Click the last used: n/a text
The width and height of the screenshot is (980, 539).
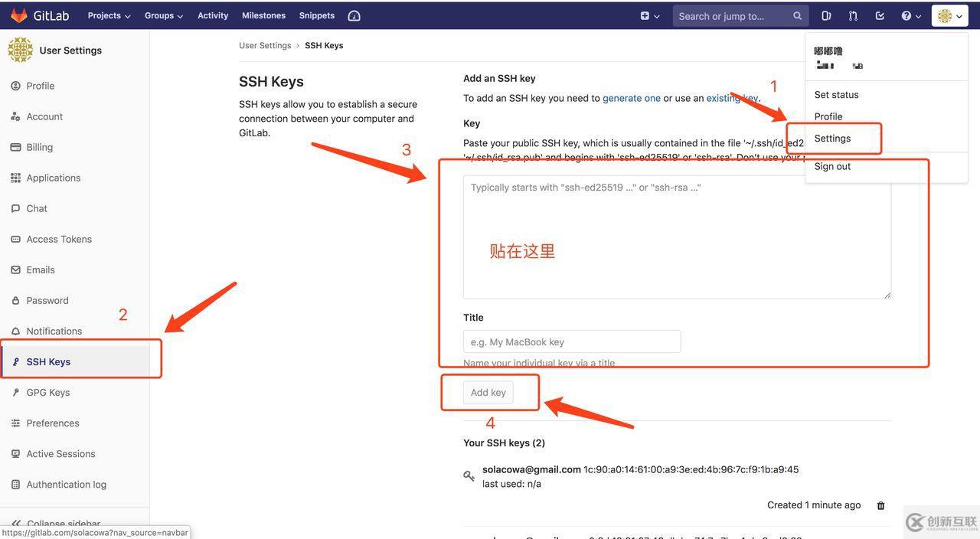[x=511, y=484]
